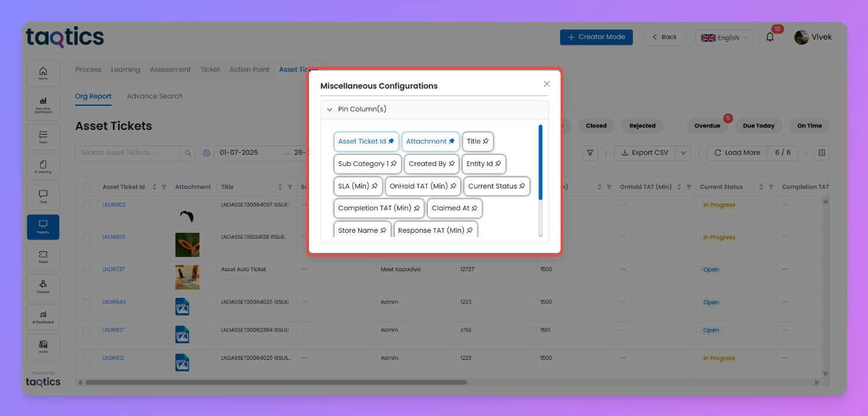Switch to the Action Point tab

click(x=249, y=69)
